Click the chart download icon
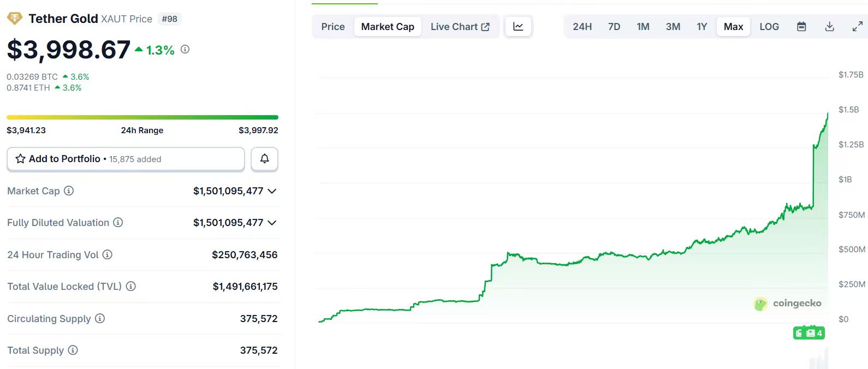868x369 pixels. point(829,27)
